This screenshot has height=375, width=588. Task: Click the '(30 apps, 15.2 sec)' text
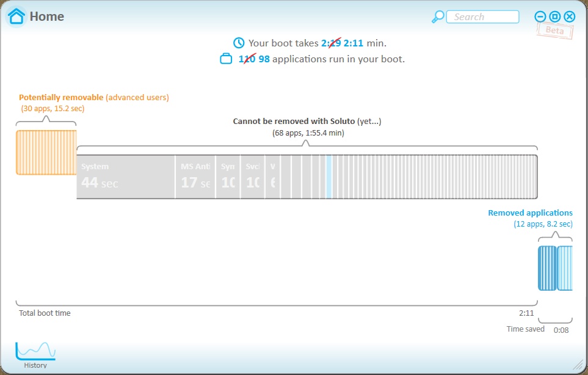pyautogui.click(x=53, y=109)
